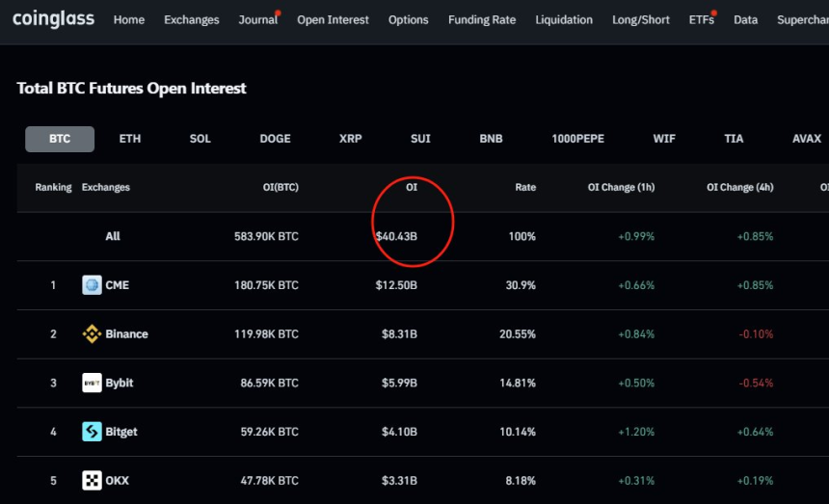This screenshot has width=829, height=504.
Task: Click the coinglass site logo
Action: [x=52, y=19]
